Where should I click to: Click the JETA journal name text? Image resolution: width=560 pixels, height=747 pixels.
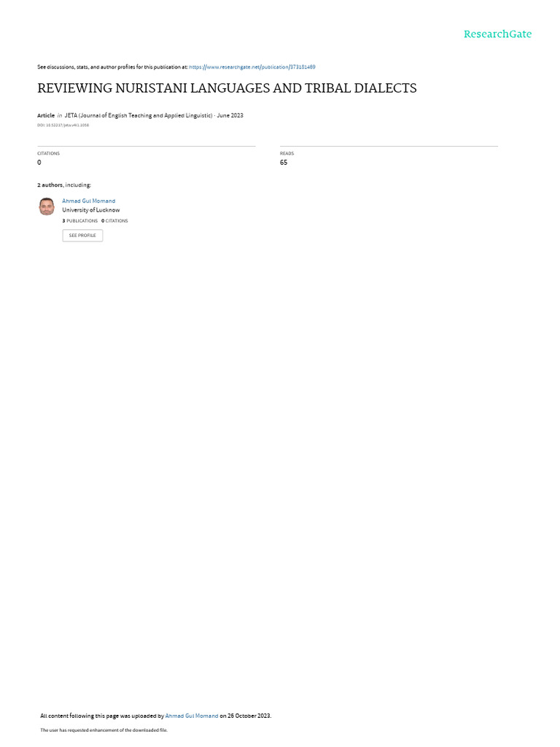[139, 115]
